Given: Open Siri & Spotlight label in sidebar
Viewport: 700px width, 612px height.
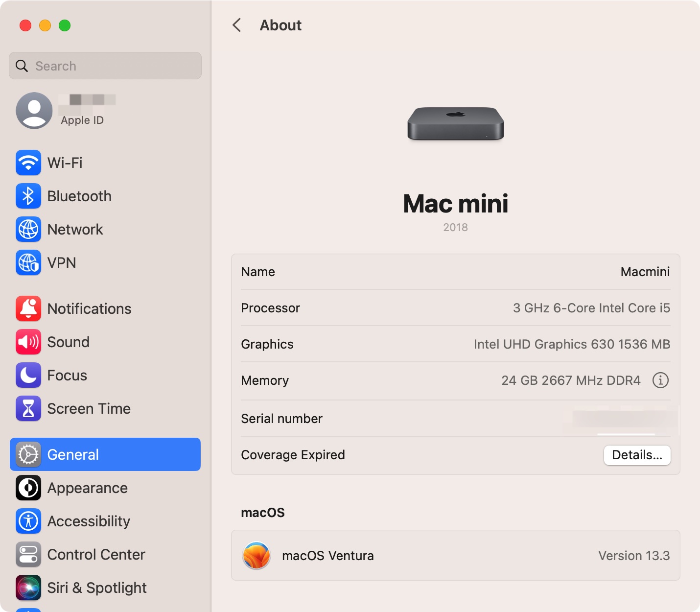Looking at the screenshot, I should pyautogui.click(x=97, y=588).
